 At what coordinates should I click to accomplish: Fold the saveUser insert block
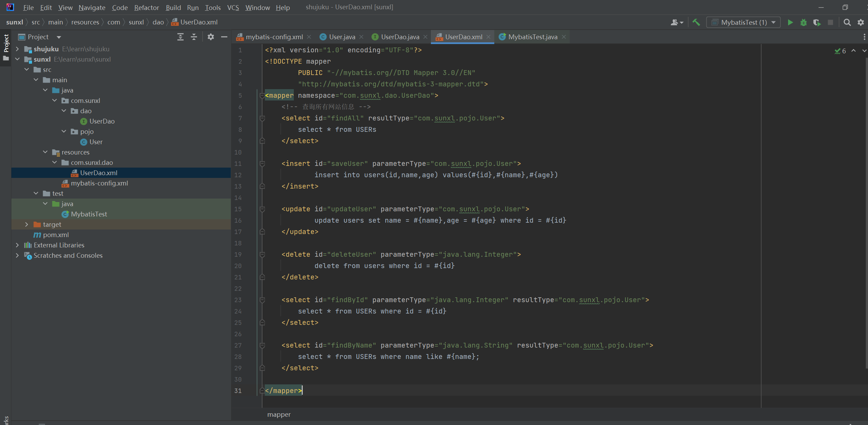pyautogui.click(x=262, y=164)
